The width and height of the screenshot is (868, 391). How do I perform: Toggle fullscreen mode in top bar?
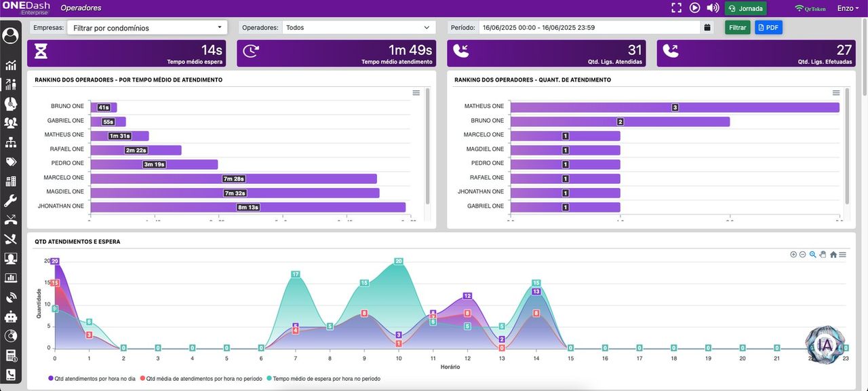(676, 8)
